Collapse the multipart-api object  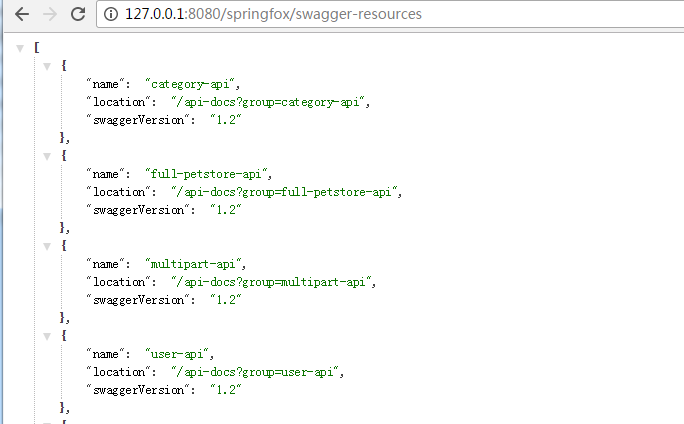click(x=47, y=246)
